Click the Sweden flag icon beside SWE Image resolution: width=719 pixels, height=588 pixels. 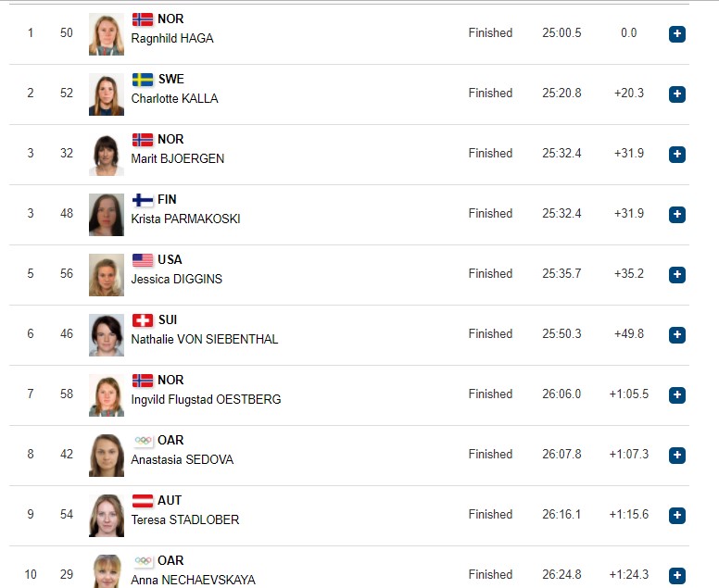(143, 80)
